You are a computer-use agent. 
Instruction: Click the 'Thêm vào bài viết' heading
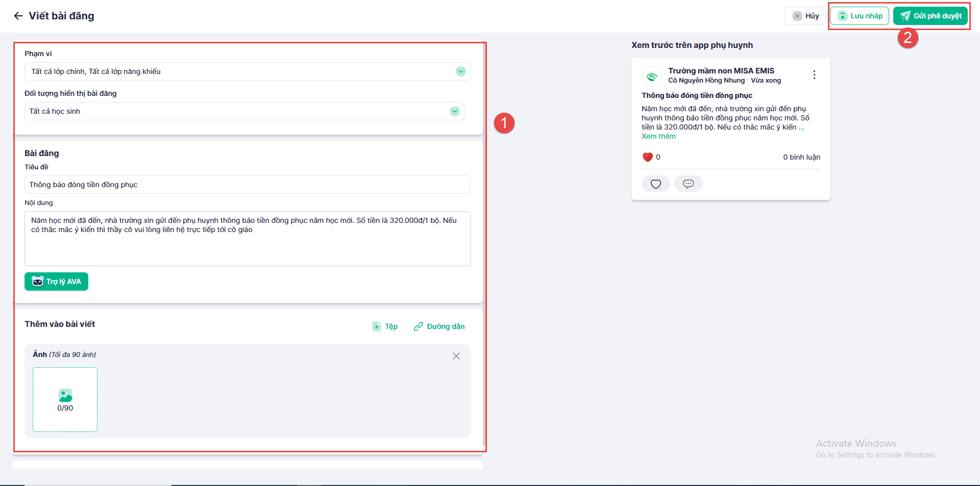coord(60,324)
